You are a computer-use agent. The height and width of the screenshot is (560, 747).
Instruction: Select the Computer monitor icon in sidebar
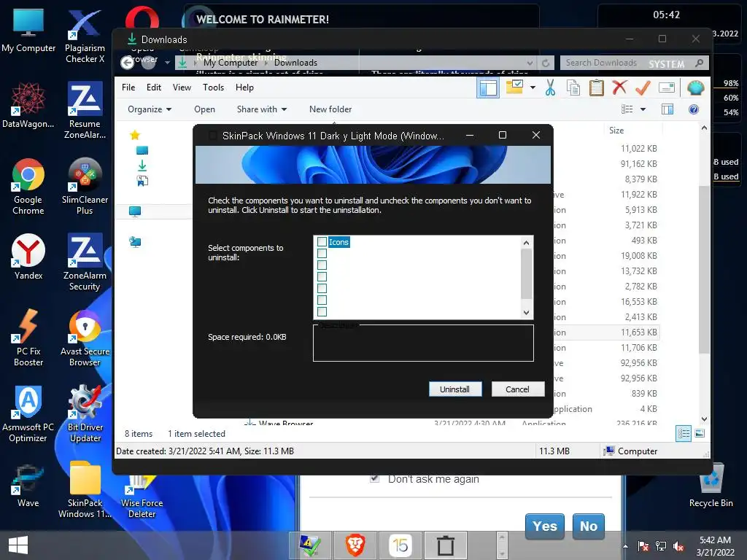pos(135,211)
